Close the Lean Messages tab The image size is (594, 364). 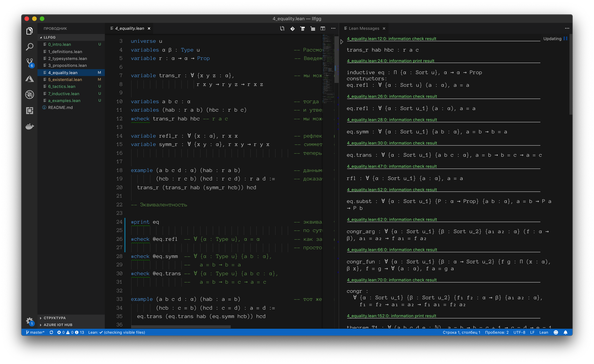[x=384, y=28]
